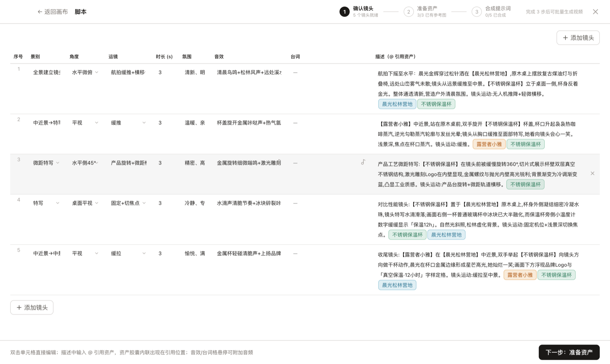Viewport: 610px width, 364px height.
Task: Click the 清晨鸟鸣 sound effect cell in row 1
Action: click(x=249, y=72)
